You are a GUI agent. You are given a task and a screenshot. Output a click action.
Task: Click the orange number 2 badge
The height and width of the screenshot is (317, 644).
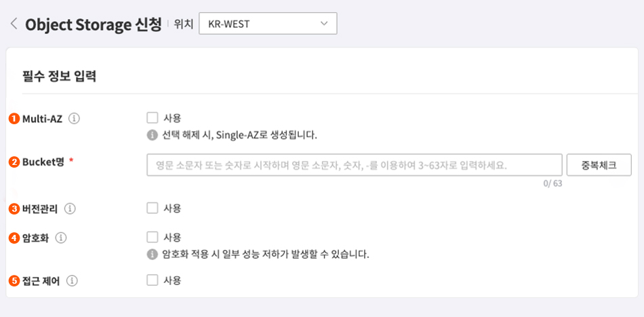click(x=14, y=162)
